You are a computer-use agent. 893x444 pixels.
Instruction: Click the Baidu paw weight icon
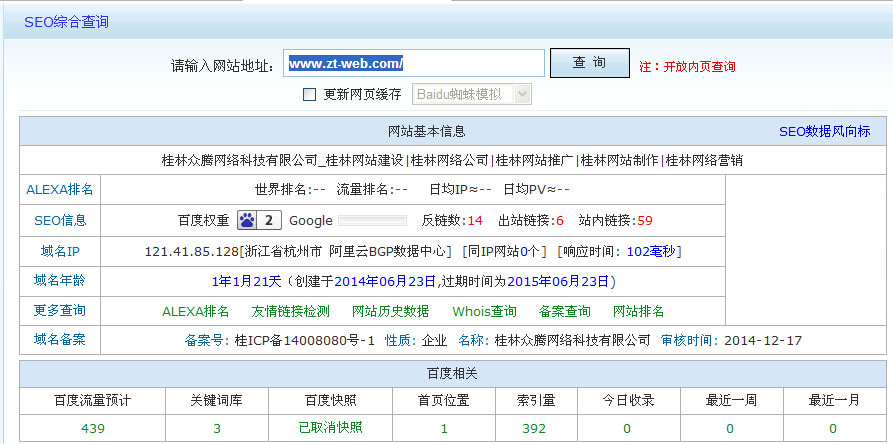tap(247, 220)
